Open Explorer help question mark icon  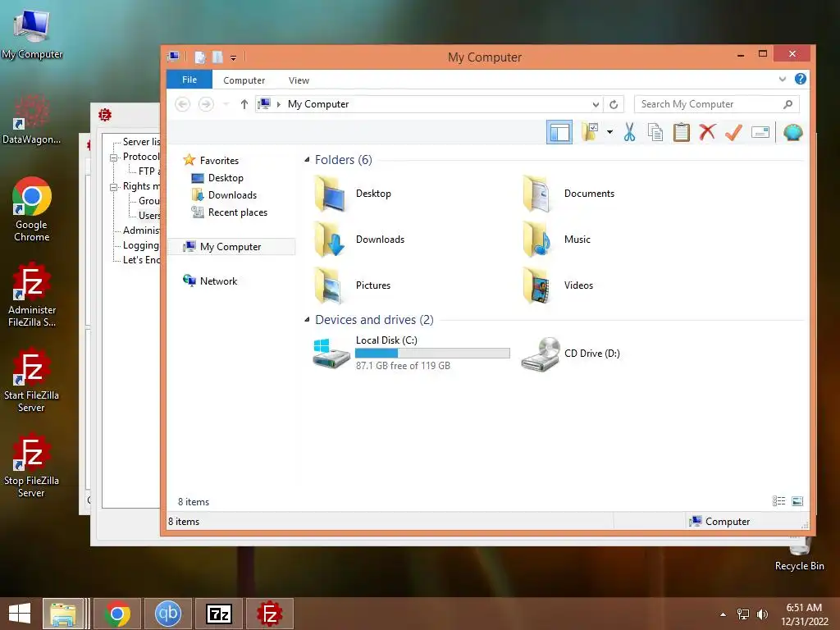point(801,80)
